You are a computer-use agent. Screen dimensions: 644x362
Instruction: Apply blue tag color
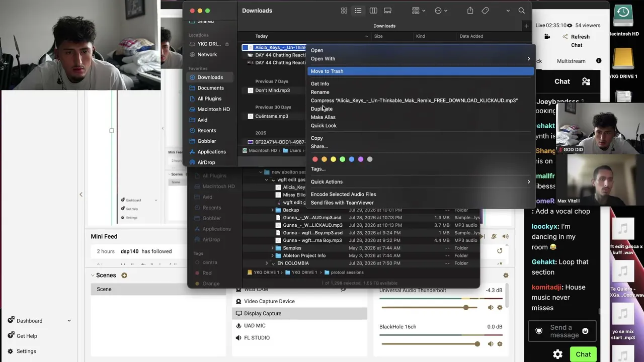(351, 159)
